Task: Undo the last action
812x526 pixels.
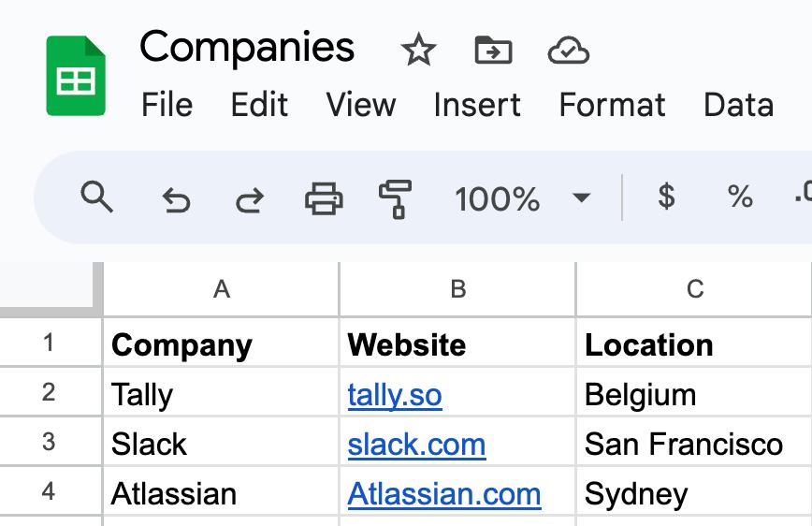Action: click(x=176, y=200)
